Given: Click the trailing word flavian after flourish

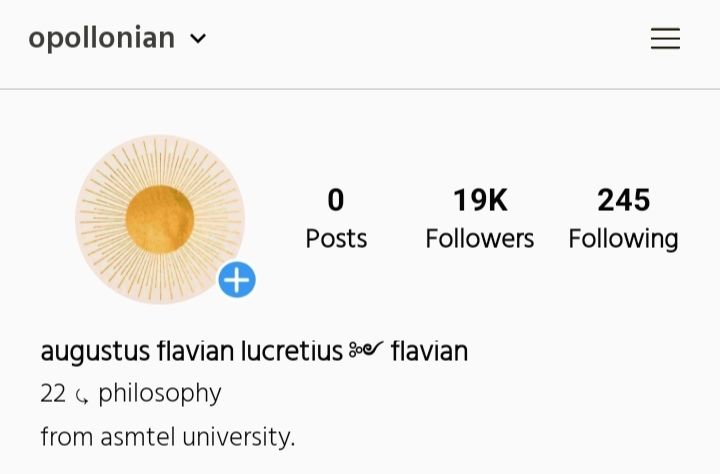Looking at the screenshot, I should pos(429,352).
